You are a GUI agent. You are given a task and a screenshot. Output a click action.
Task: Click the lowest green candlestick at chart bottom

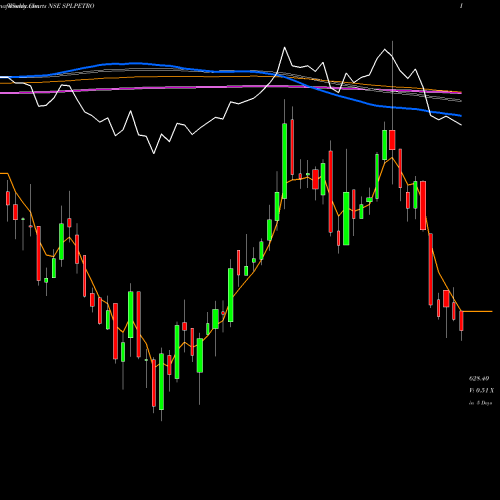click(x=162, y=382)
